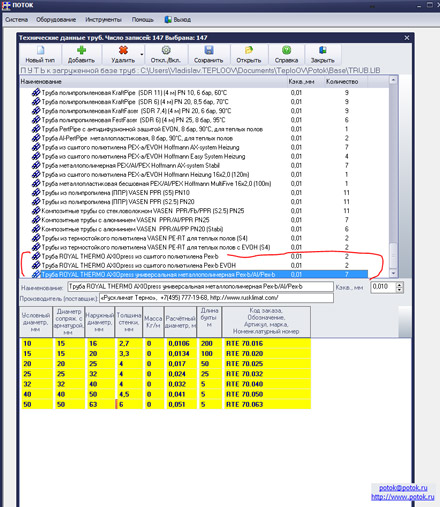Screen dimensions: 440x507
Task: Open the Помощь menu
Action: [142, 20]
